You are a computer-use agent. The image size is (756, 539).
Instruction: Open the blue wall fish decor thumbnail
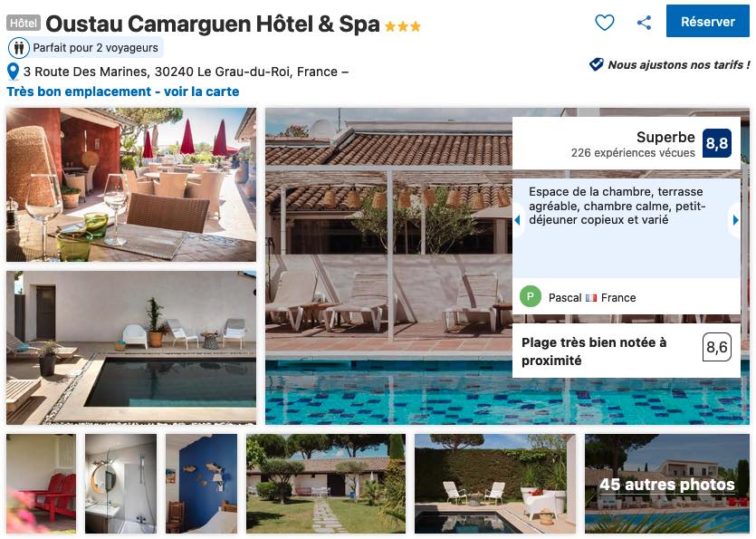coord(202,484)
